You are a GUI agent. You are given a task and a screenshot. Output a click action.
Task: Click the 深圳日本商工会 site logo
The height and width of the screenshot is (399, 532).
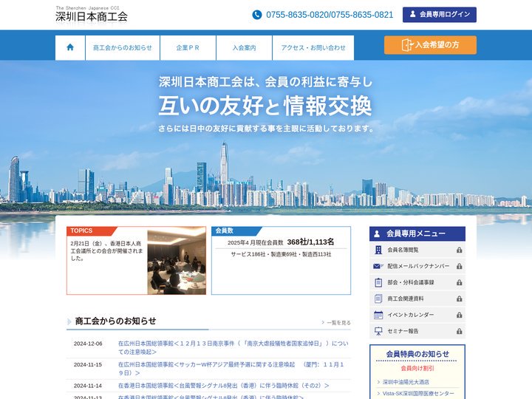(92, 14)
